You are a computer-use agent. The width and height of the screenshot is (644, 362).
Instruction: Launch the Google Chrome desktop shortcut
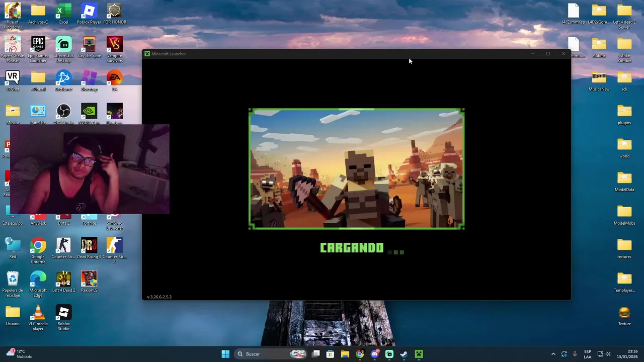pos(38,250)
